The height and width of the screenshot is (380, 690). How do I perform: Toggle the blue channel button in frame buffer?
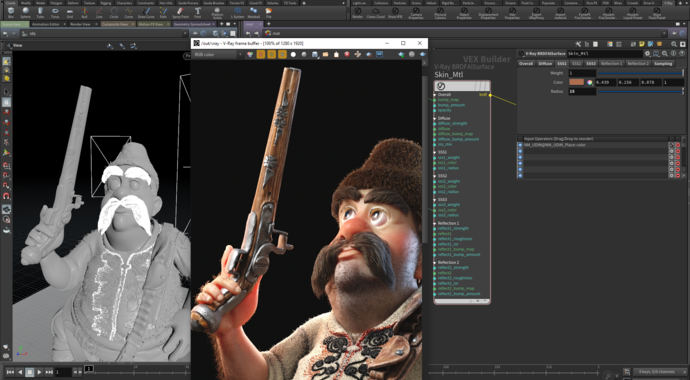(282, 54)
